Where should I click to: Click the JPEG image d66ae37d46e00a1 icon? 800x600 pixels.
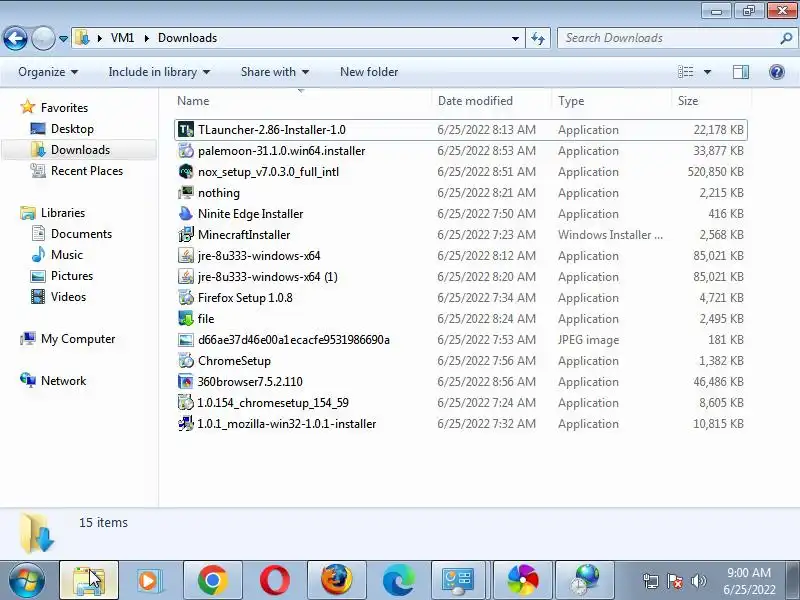(x=186, y=340)
